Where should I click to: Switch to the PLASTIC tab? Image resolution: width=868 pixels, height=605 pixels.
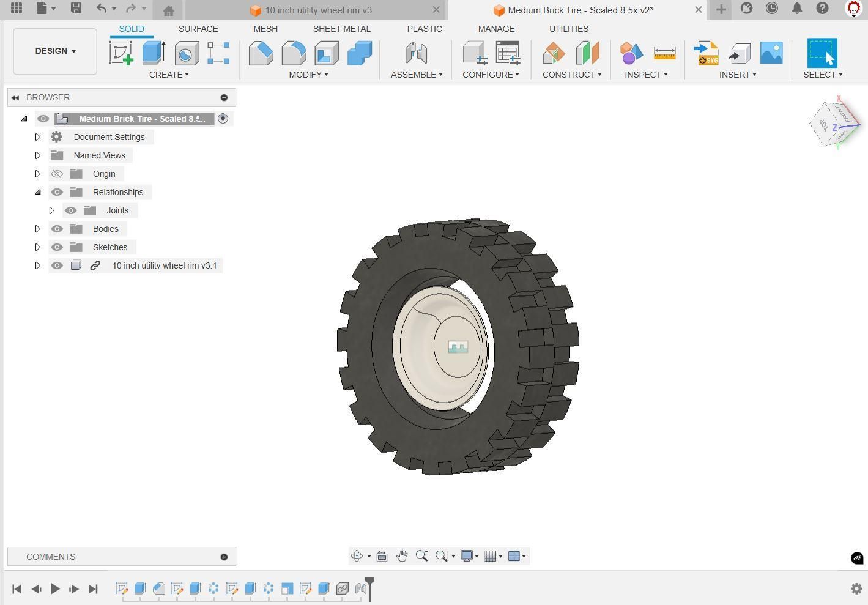pos(425,29)
